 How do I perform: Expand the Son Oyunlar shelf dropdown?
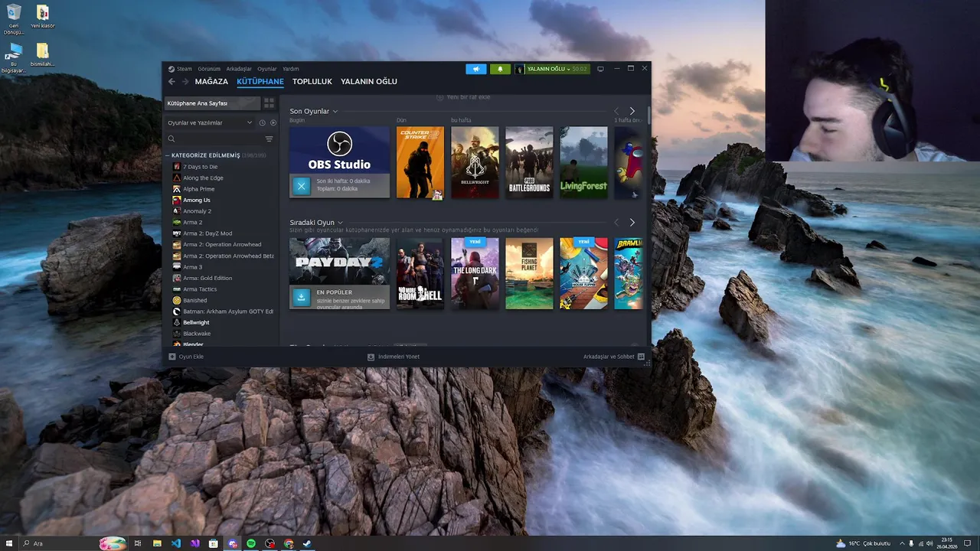pyautogui.click(x=335, y=112)
